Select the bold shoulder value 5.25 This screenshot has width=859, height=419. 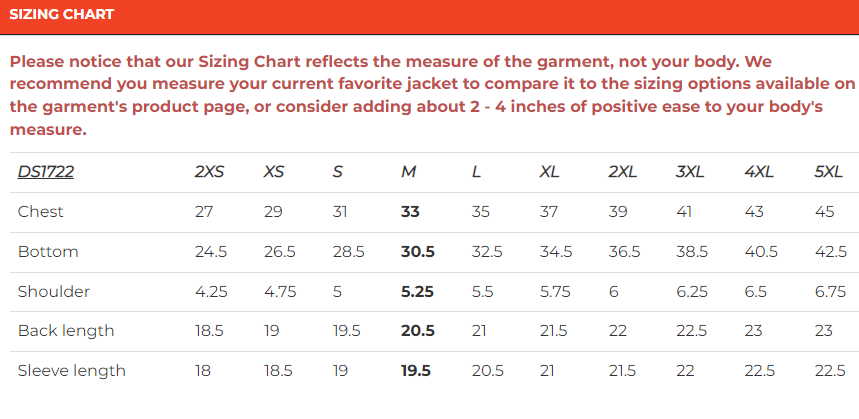(417, 291)
